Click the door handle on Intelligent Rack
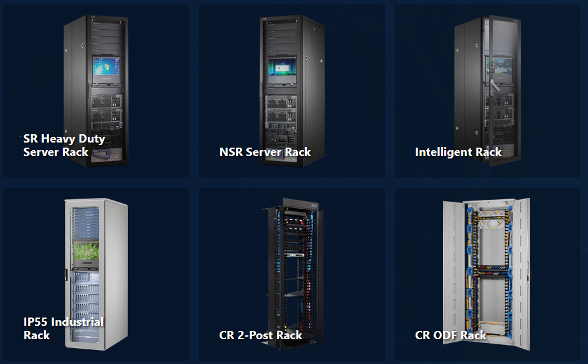Screen dimensions: 588x364 click(494, 86)
